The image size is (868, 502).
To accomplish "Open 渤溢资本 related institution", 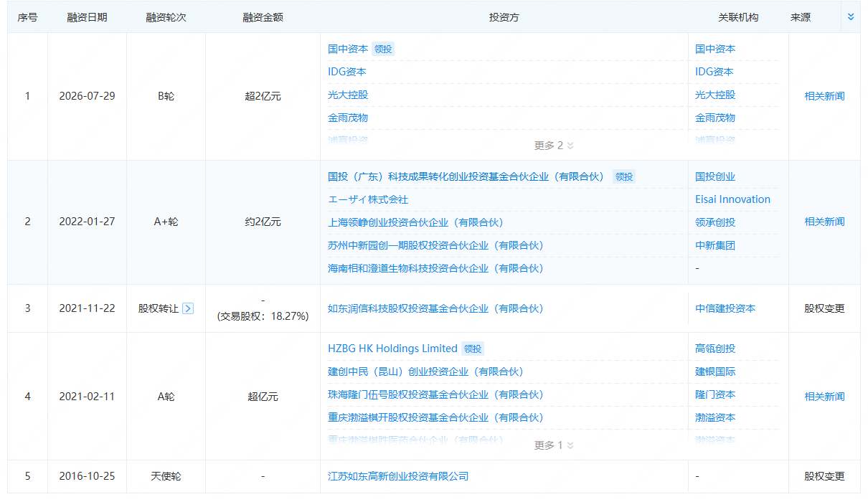I will 715,417.
